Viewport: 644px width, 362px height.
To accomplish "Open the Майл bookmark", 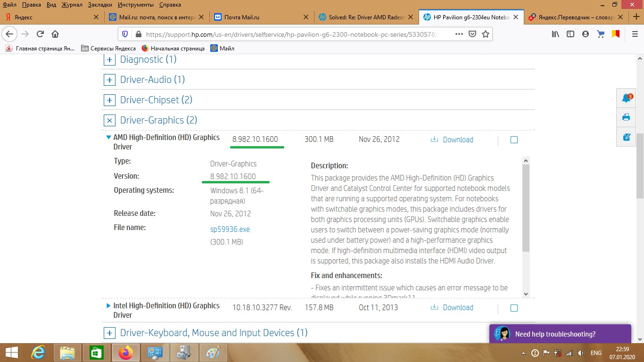I will point(223,48).
